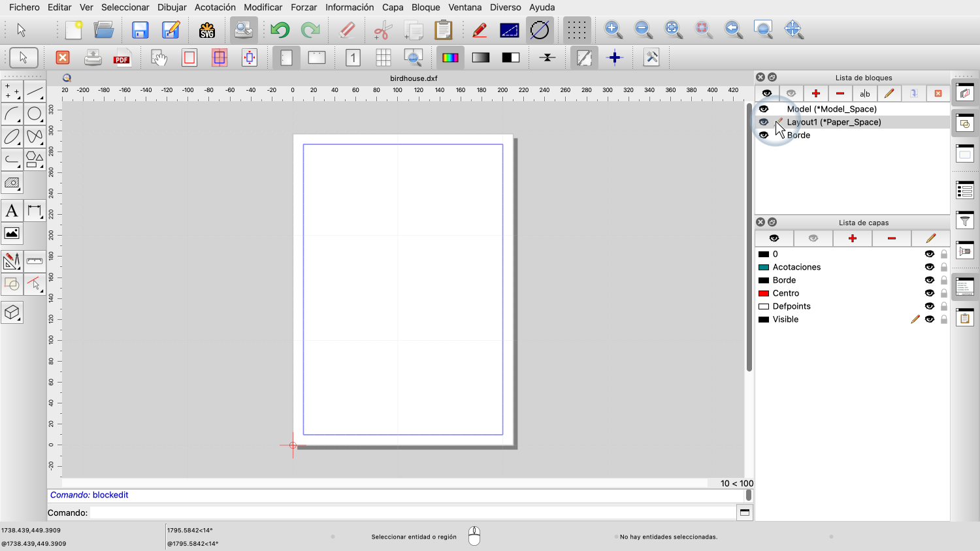Hide the Centro layer
Screen dimensions: 980x551
pyautogui.click(x=929, y=293)
